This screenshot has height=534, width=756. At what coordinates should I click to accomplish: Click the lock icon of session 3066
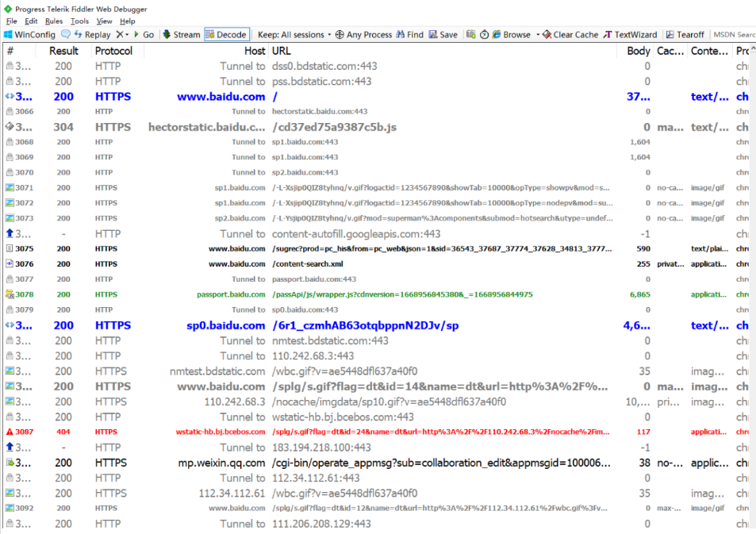tap(10, 111)
